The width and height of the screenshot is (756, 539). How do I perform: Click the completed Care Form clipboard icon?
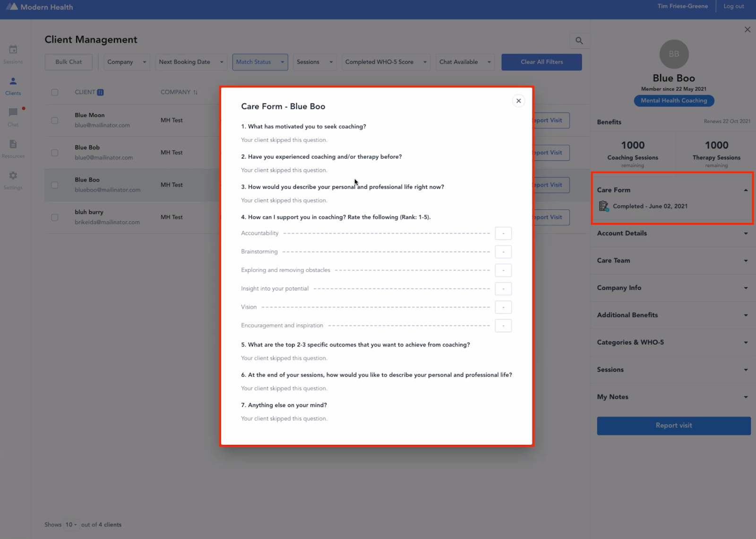(603, 206)
